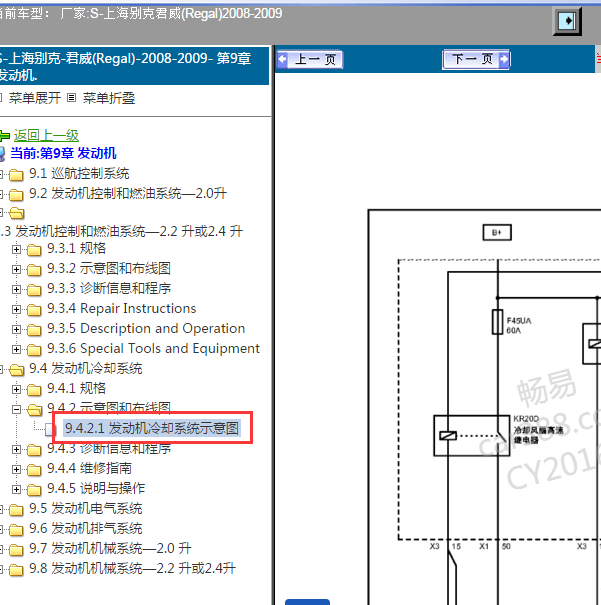Screen dimensions: 601x605
Task: Select 9.3 发动机控制和燃油系统—2.2 升或2.4 升
Action: (122, 231)
